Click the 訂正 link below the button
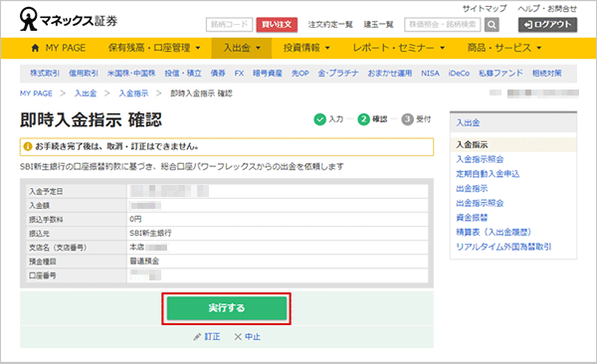597x364 pixels. pos(212,337)
